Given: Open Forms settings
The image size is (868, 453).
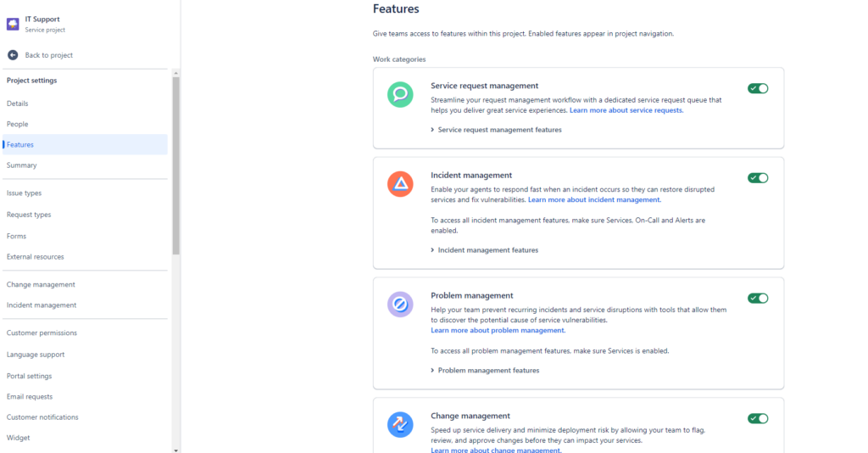Looking at the screenshot, I should click(x=16, y=237).
